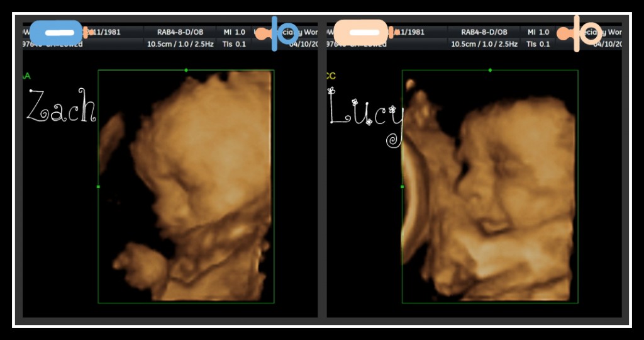Click the handwritten Zach name label
The image size is (644, 340).
(62, 107)
